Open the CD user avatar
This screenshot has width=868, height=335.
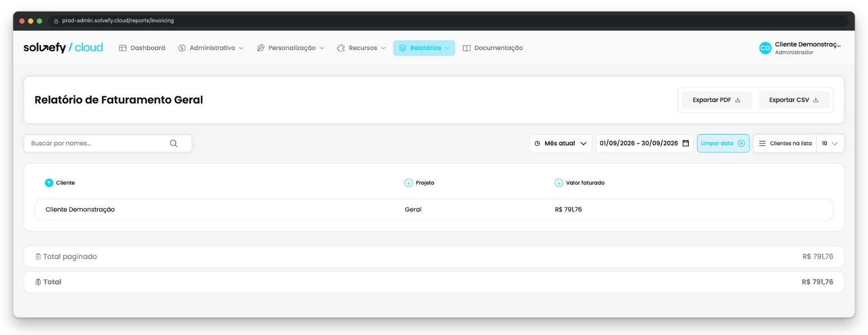765,48
